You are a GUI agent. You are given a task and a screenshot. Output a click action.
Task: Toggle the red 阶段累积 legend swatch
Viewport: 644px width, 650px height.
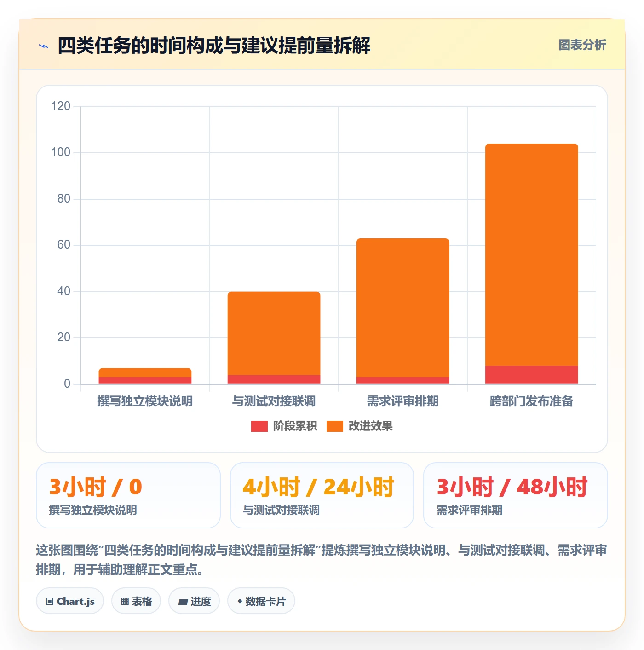coord(259,426)
